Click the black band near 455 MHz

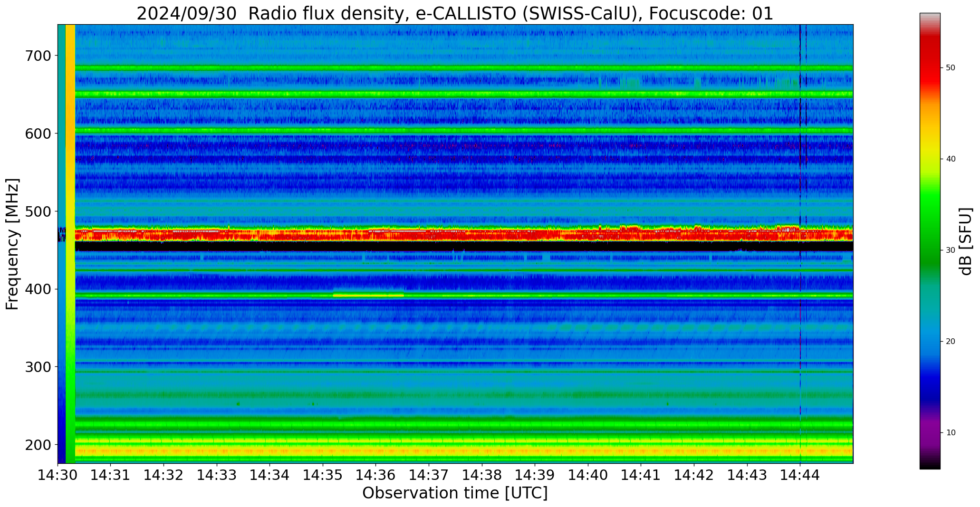[x=464, y=246]
